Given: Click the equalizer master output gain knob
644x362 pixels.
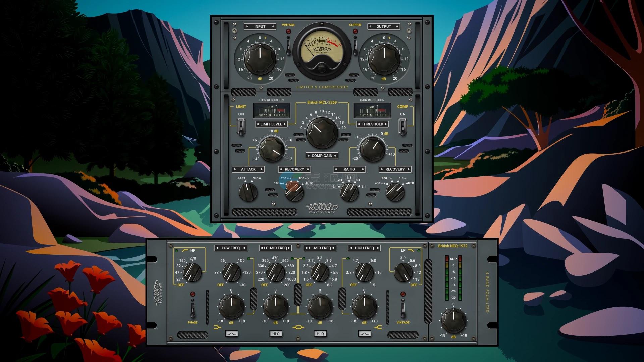Looking at the screenshot, I should (453, 321).
